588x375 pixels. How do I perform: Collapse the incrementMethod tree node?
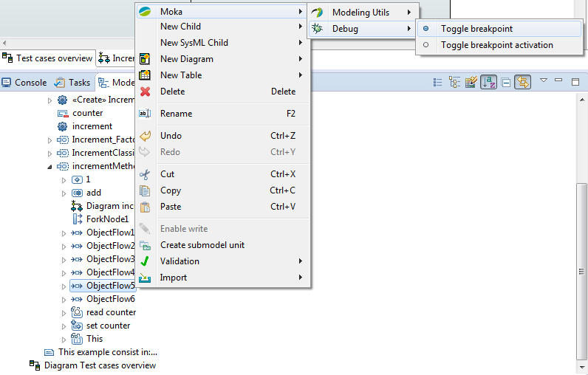coord(49,167)
